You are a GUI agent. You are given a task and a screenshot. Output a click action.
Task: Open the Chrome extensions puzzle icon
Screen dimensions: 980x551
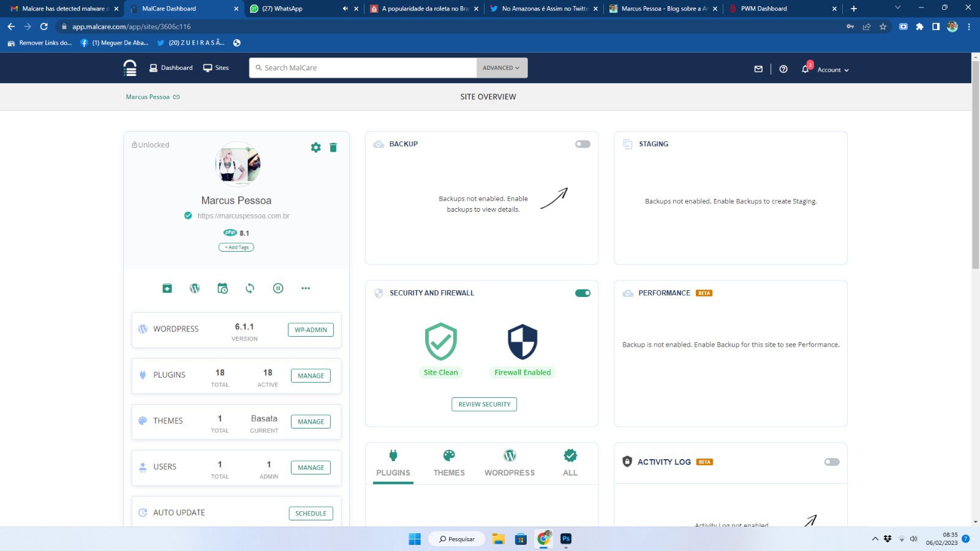[x=919, y=26]
